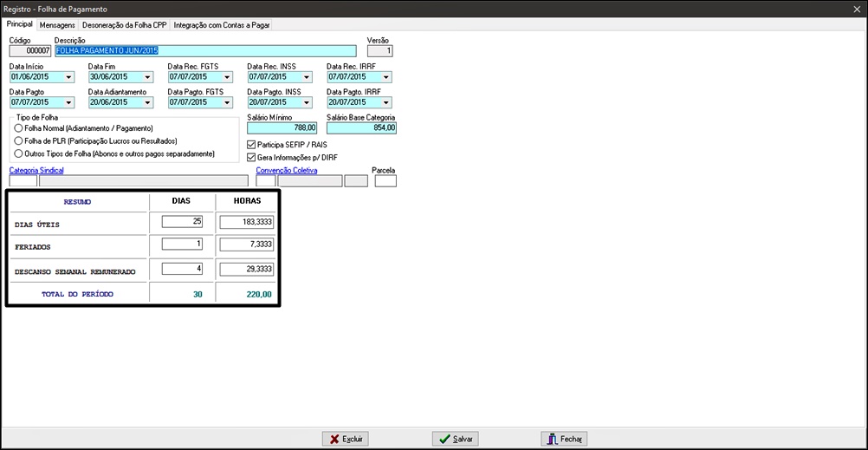
Task: Click the red X icon on Excluir
Action: click(334, 439)
